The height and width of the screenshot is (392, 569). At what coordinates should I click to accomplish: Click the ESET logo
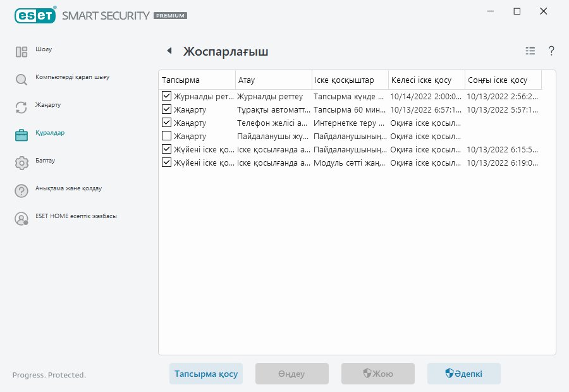35,15
